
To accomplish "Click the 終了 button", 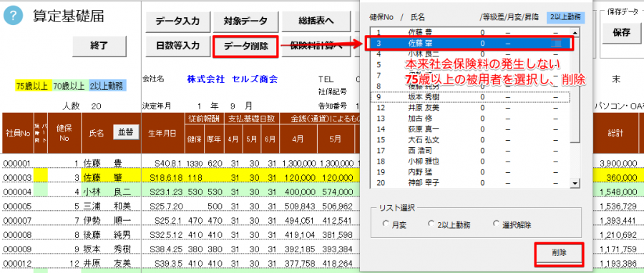I will (99, 46).
